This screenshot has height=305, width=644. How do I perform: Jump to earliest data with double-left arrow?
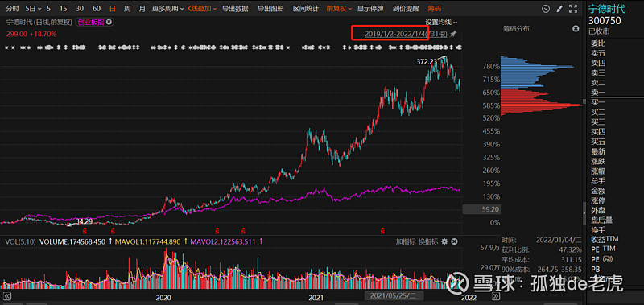[6, 296]
